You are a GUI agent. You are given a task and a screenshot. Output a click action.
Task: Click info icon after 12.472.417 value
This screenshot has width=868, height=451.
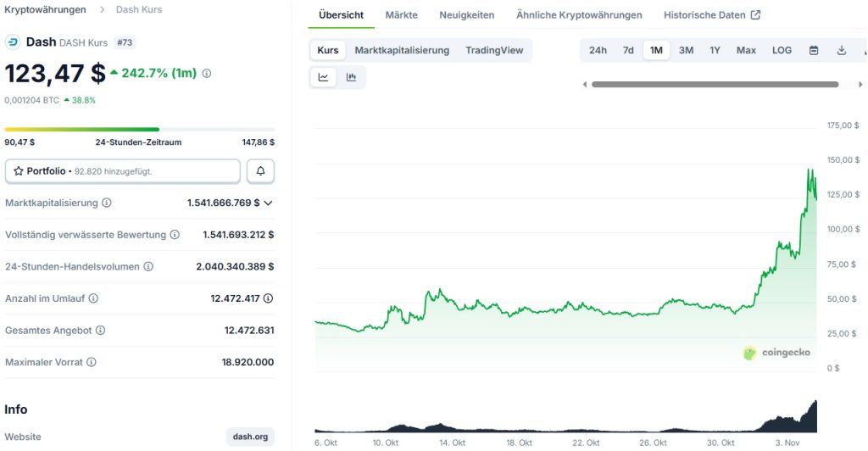pos(268,298)
